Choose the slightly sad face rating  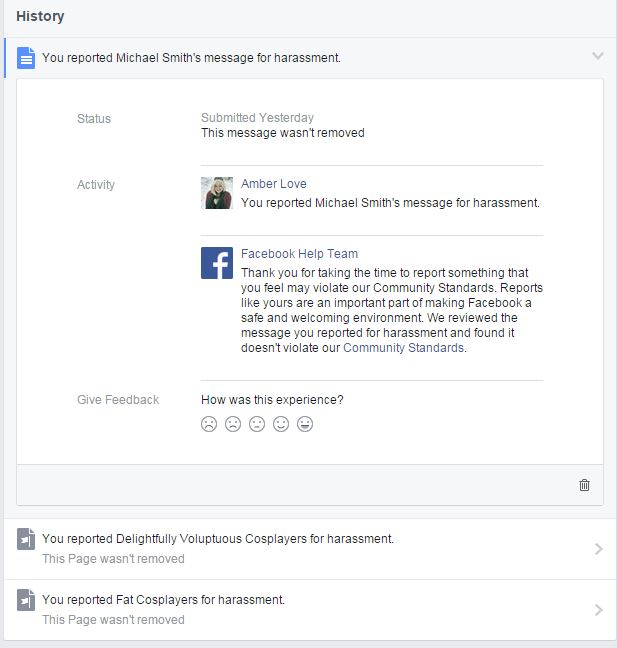click(x=233, y=424)
